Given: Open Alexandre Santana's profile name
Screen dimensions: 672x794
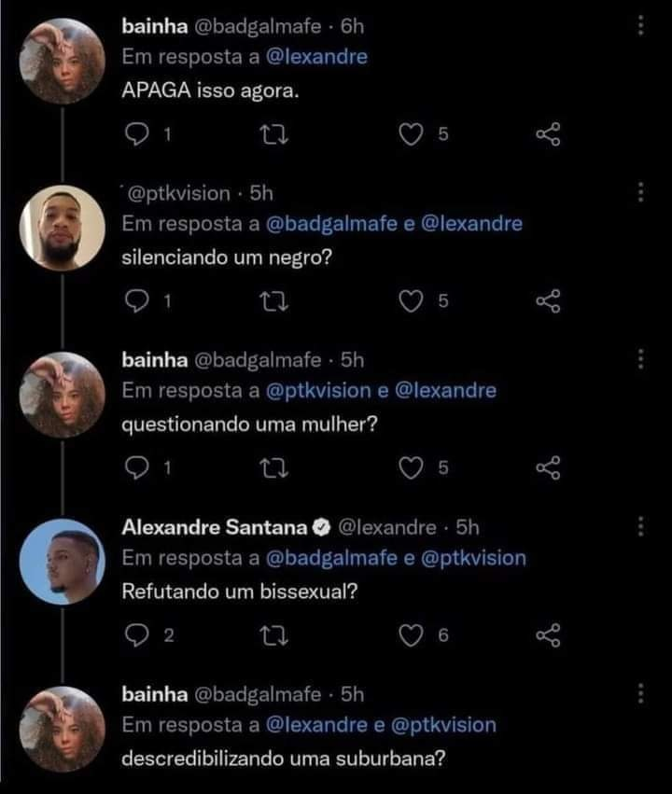Looking at the screenshot, I should click(215, 527).
